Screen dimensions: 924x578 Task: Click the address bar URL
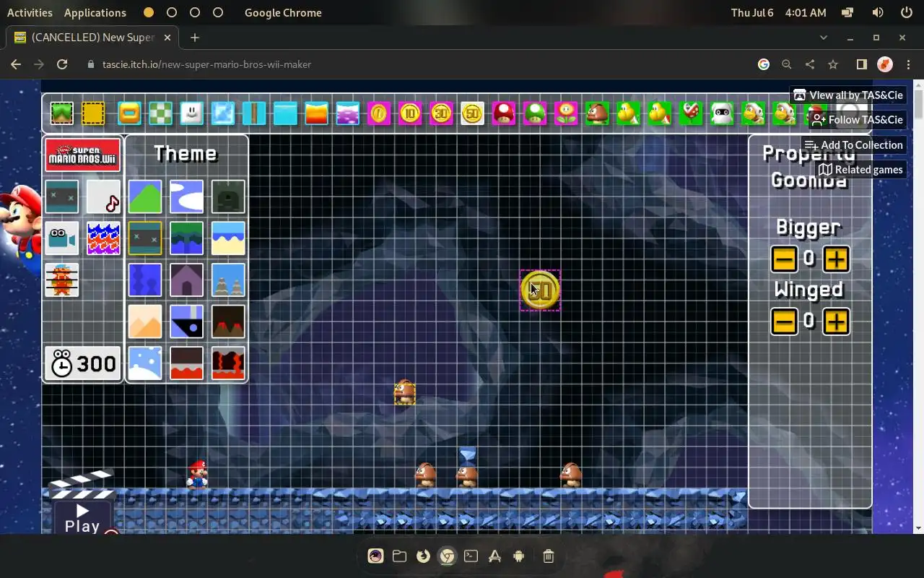click(x=206, y=64)
